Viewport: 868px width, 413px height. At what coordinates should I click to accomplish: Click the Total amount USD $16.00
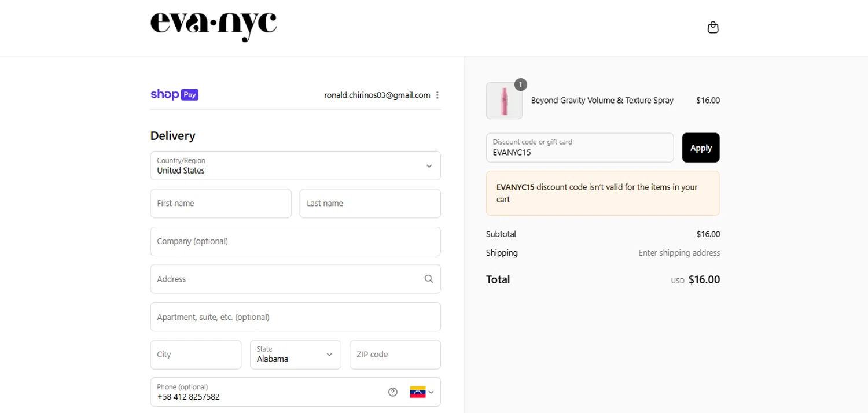(696, 280)
